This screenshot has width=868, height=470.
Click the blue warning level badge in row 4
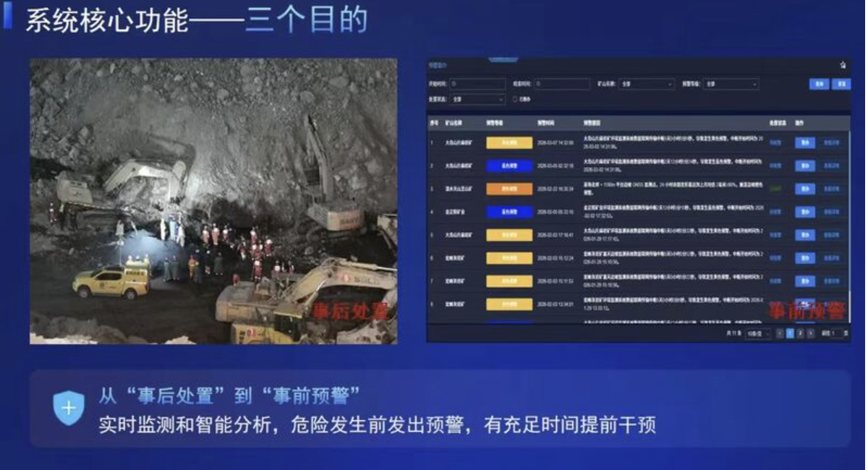(x=509, y=212)
